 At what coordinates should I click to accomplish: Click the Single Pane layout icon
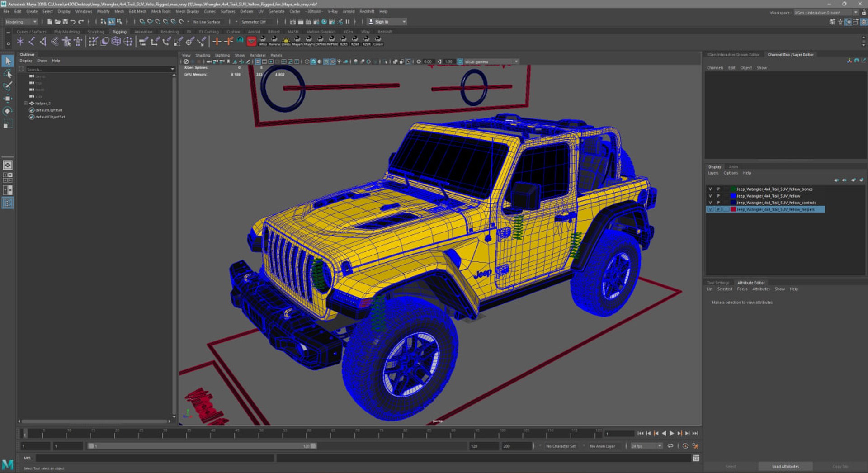point(8,166)
